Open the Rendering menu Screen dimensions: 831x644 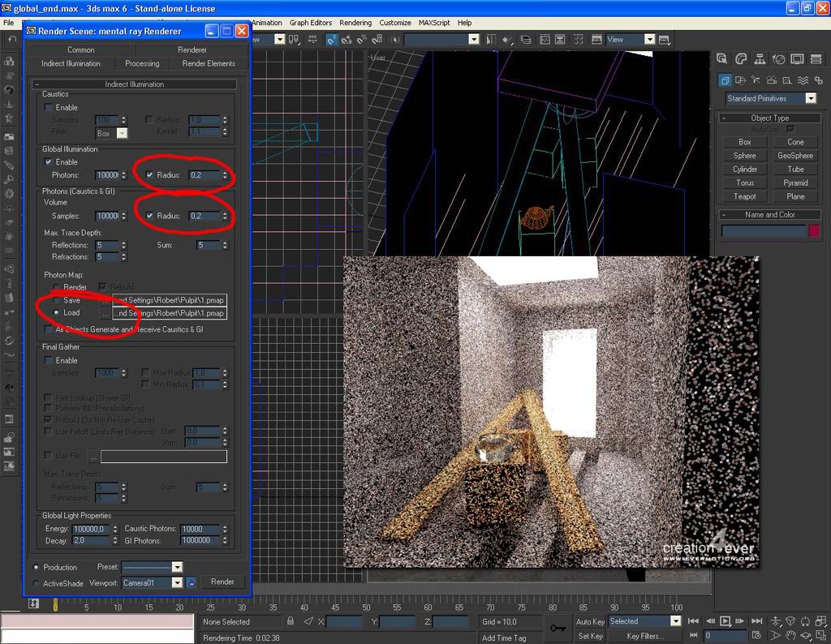pyautogui.click(x=355, y=23)
